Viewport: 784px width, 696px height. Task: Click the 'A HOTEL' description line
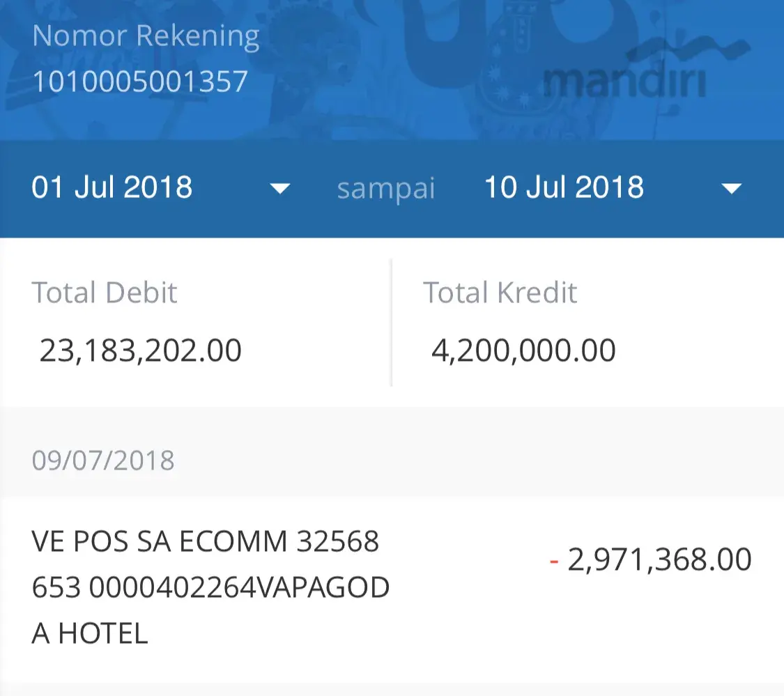90,633
